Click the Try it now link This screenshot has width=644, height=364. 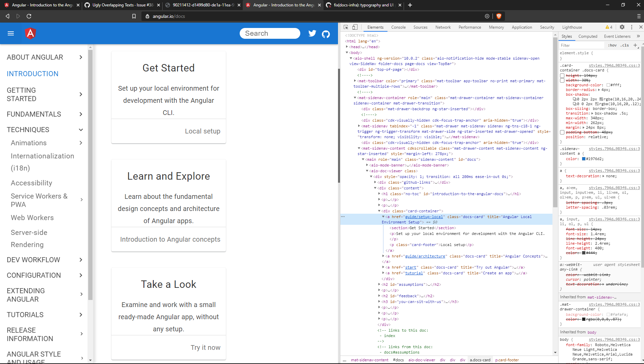pos(205,347)
